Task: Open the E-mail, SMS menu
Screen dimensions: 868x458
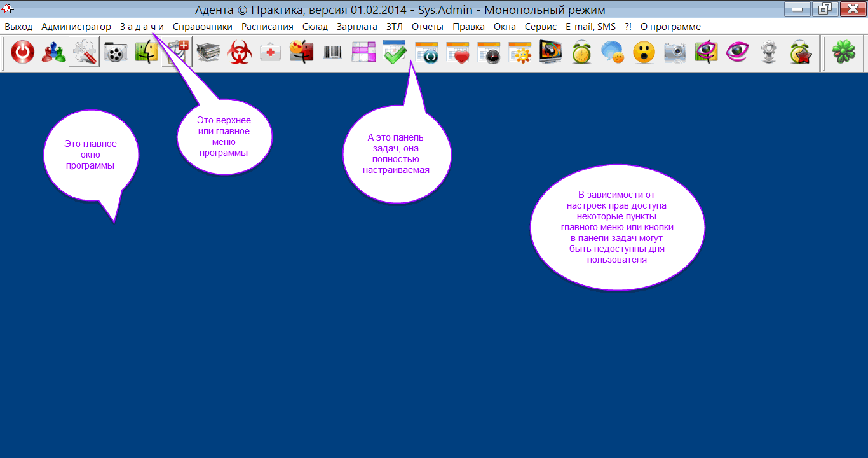Action: coord(590,27)
